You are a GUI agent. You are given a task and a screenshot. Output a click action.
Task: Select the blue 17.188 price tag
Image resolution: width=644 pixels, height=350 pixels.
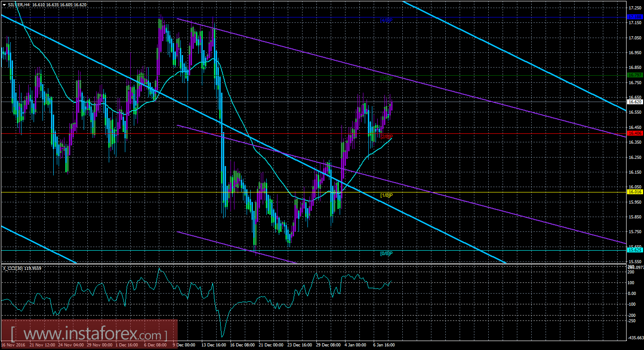(635, 17)
